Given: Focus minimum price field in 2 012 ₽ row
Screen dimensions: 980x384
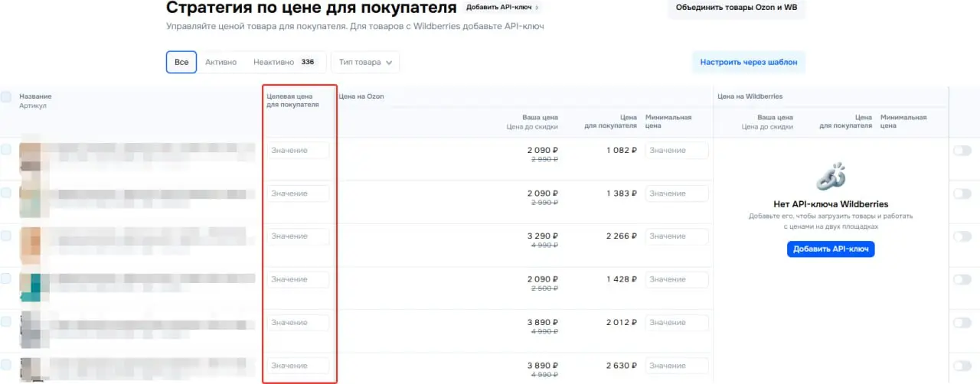Looking at the screenshot, I should tap(677, 323).
